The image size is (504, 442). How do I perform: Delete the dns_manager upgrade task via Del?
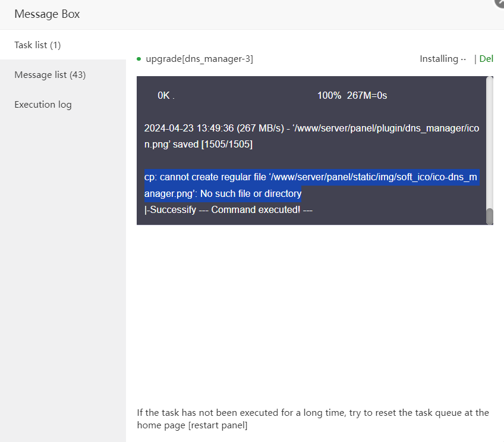click(x=486, y=59)
